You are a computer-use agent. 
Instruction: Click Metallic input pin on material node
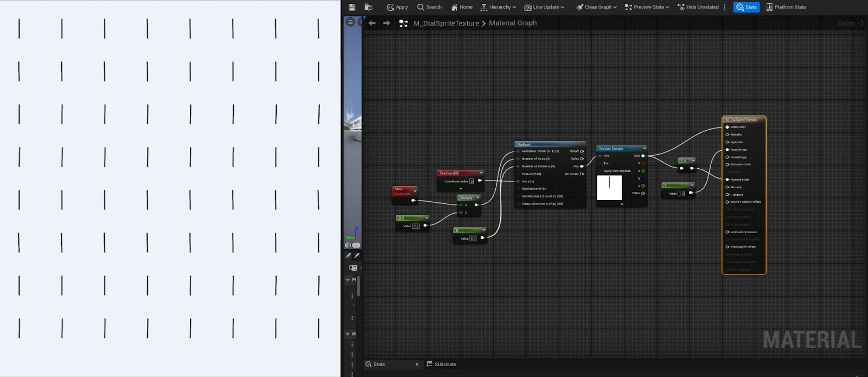point(727,135)
